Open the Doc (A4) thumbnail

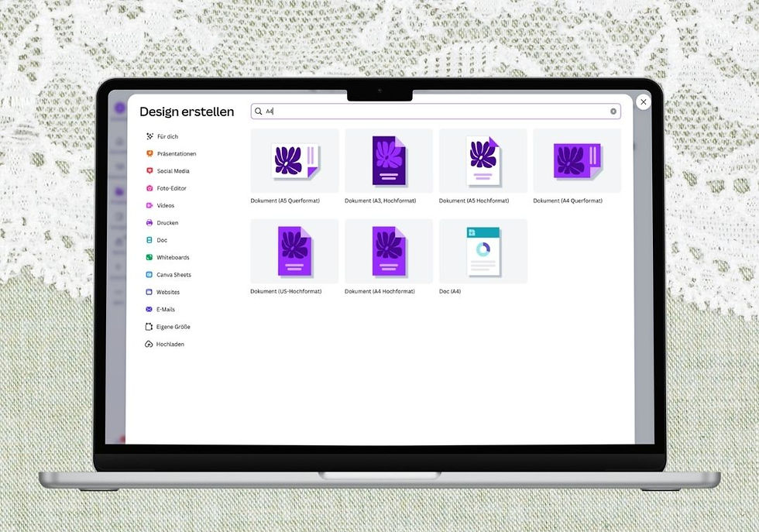pyautogui.click(x=483, y=251)
